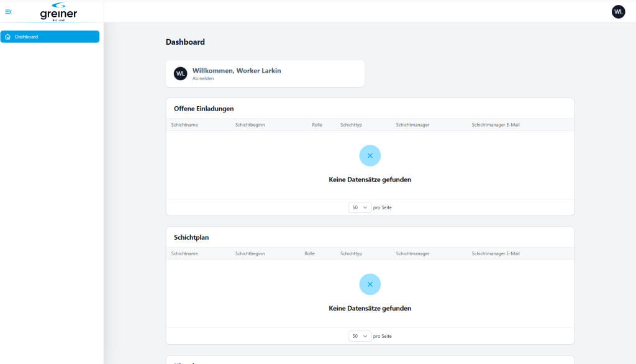The width and height of the screenshot is (636, 364).
Task: Click the WL avatar in the welcome card
Action: 180,73
